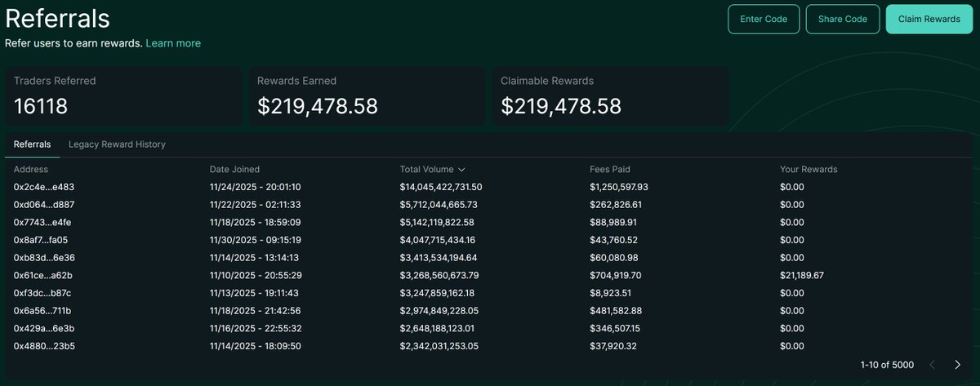Image resolution: width=980 pixels, height=386 pixels.
Task: Select volume $3,268,560,673.79
Action: (x=439, y=275)
